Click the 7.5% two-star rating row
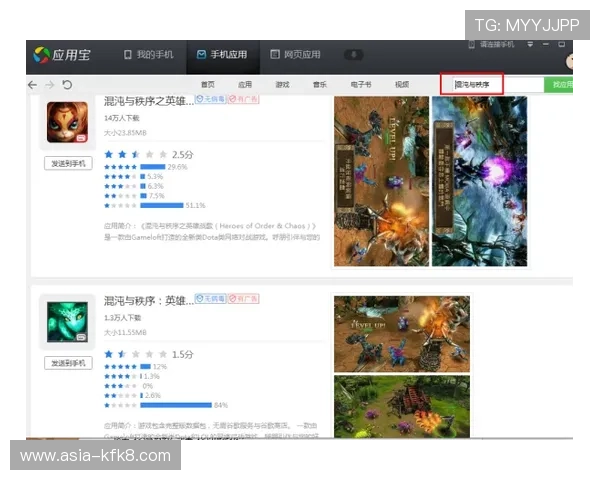This screenshot has height=480, width=600. pos(134,196)
